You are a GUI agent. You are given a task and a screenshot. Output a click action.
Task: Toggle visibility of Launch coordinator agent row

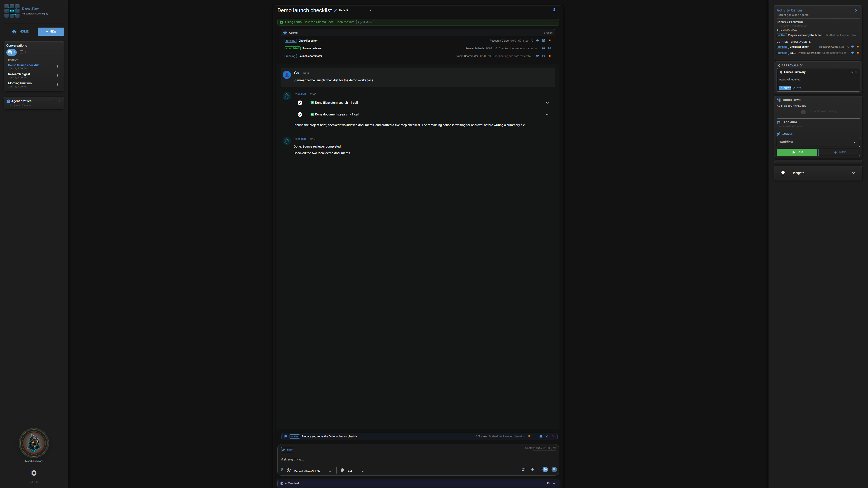[538, 56]
